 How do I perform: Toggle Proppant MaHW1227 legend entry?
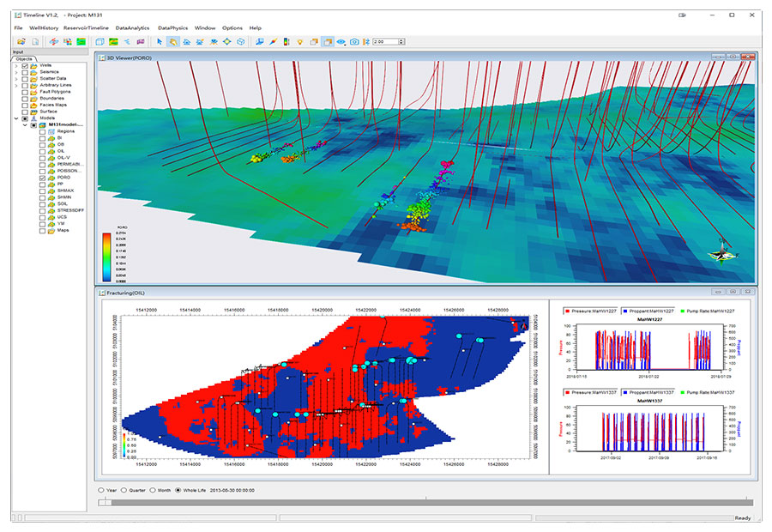coord(648,311)
